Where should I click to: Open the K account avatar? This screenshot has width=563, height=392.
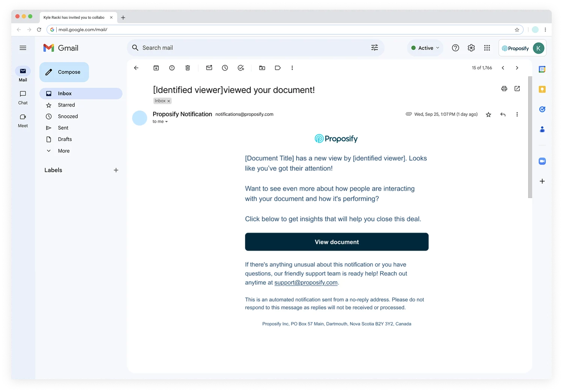click(x=539, y=48)
